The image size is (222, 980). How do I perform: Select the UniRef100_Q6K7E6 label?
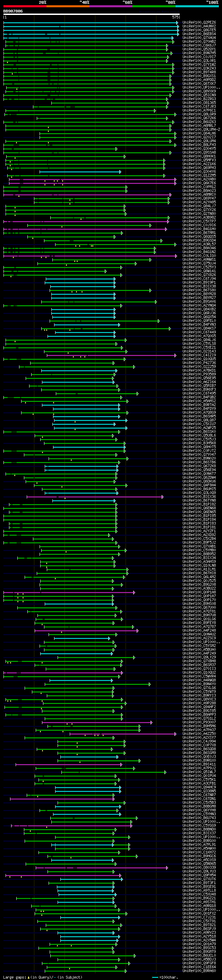[x=199, y=183]
